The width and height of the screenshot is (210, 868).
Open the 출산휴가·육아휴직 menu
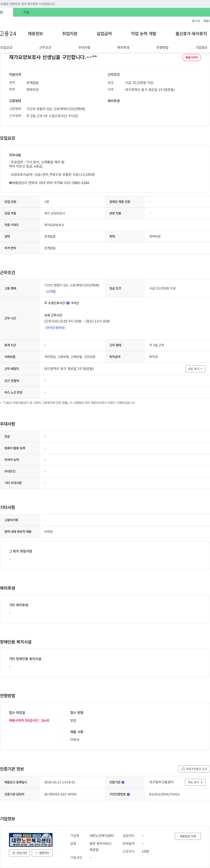(x=191, y=34)
